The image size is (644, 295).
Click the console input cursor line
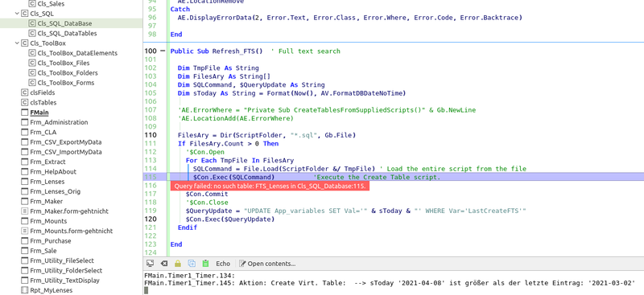click(147, 290)
